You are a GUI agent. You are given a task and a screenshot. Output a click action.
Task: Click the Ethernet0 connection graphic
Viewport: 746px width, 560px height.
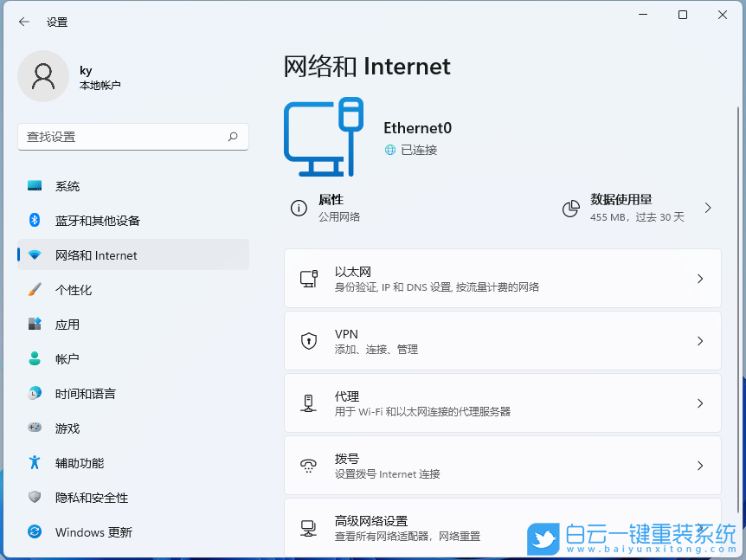coord(325,137)
